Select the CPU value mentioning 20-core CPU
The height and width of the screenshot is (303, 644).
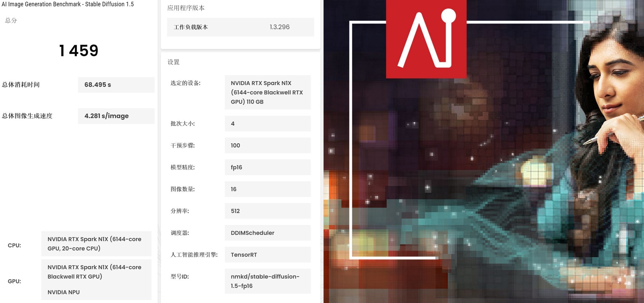96,244
